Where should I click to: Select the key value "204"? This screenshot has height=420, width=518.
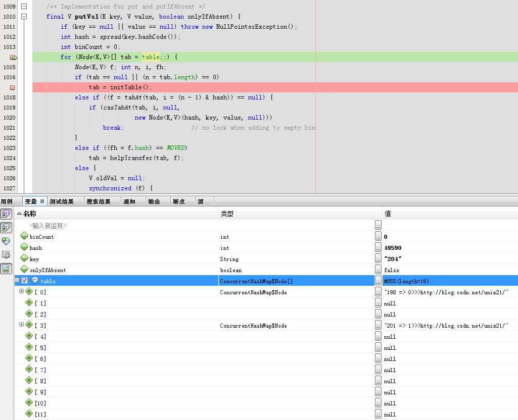tap(393, 259)
